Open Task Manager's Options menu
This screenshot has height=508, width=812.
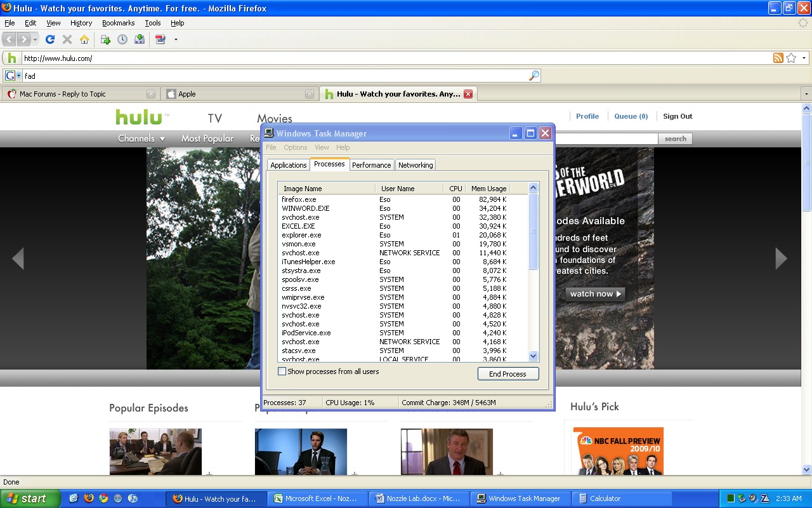[x=296, y=147]
